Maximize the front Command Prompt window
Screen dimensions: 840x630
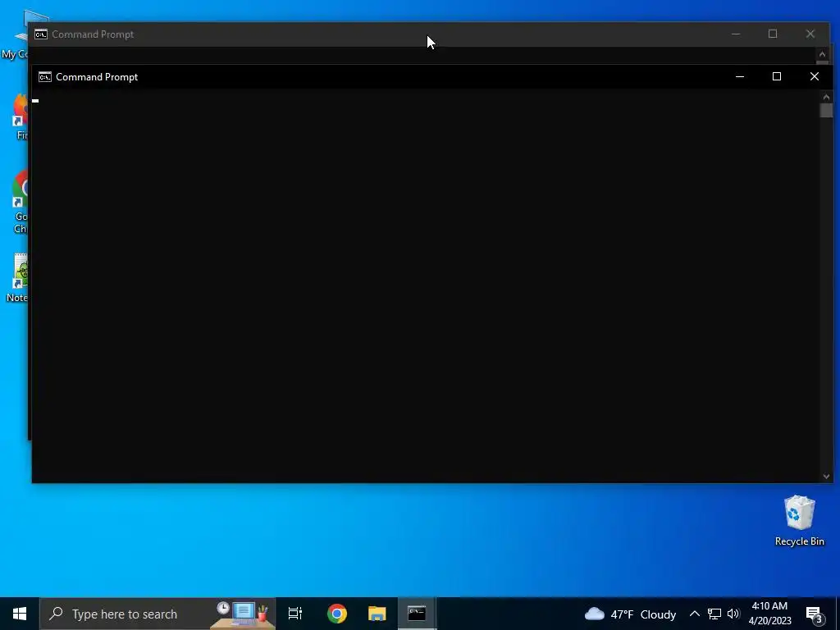pos(777,76)
